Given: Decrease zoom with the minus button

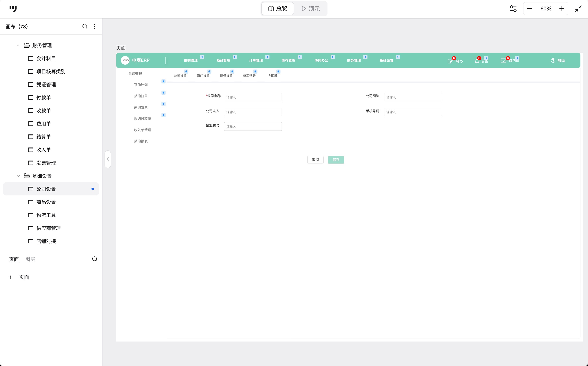Looking at the screenshot, I should click(x=529, y=9).
